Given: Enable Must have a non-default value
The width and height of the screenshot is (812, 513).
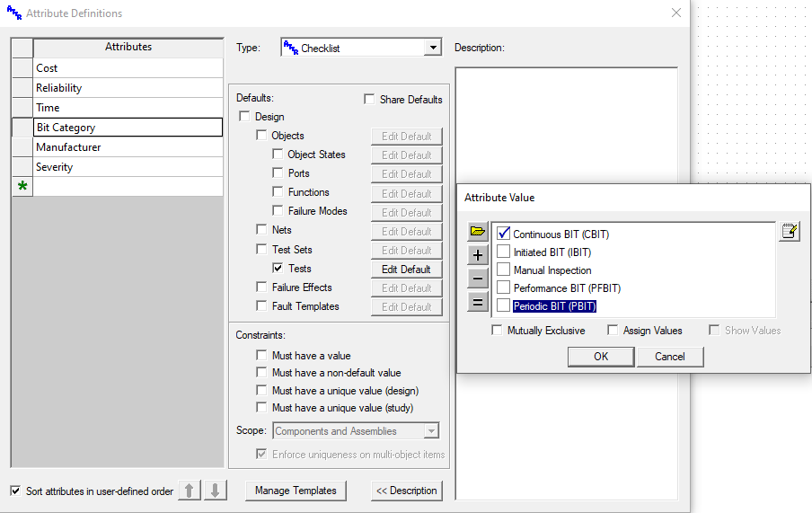Looking at the screenshot, I should [261, 372].
